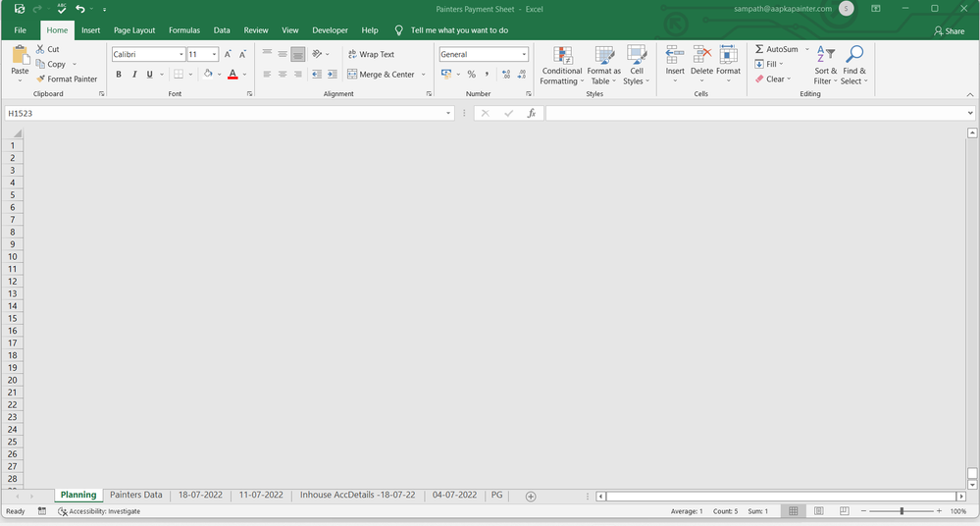
Task: Open Format as Table gallery
Action: (x=603, y=65)
